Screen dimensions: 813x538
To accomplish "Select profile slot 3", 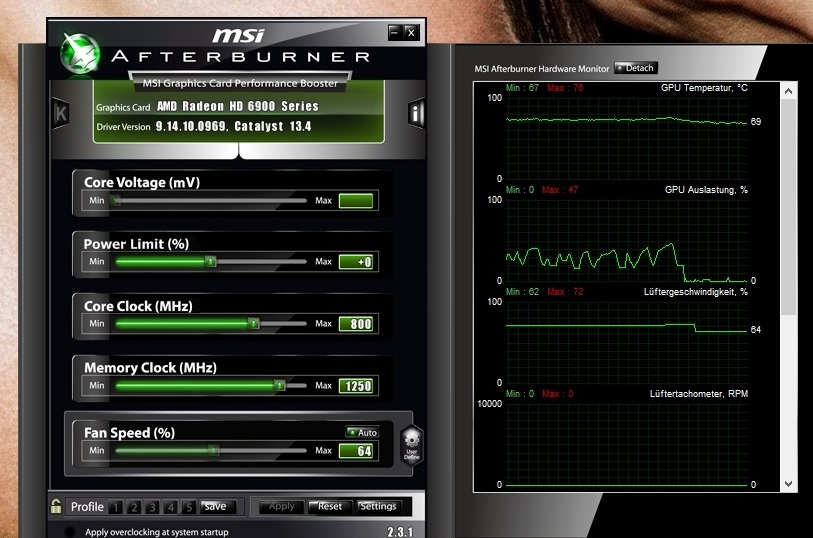I will click(x=152, y=507).
